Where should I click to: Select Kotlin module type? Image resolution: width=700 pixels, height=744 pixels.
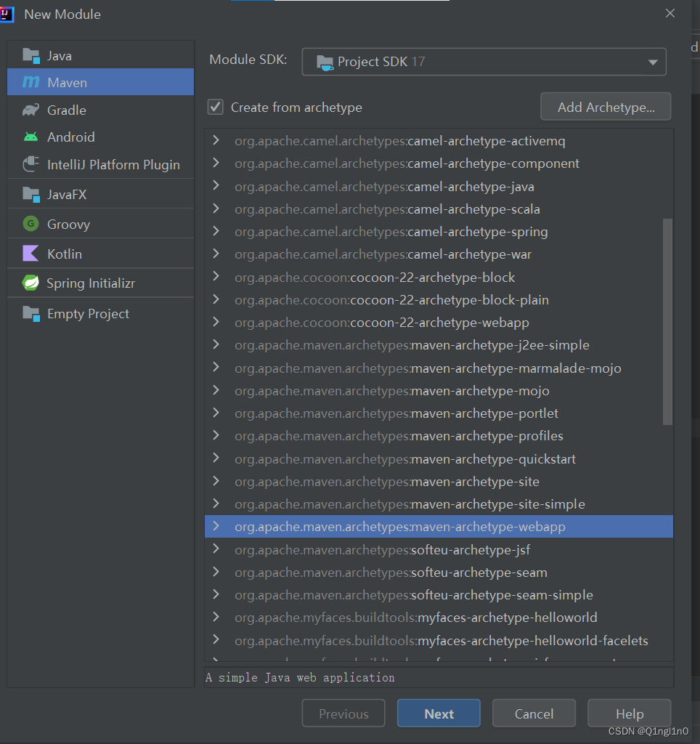[x=100, y=254]
